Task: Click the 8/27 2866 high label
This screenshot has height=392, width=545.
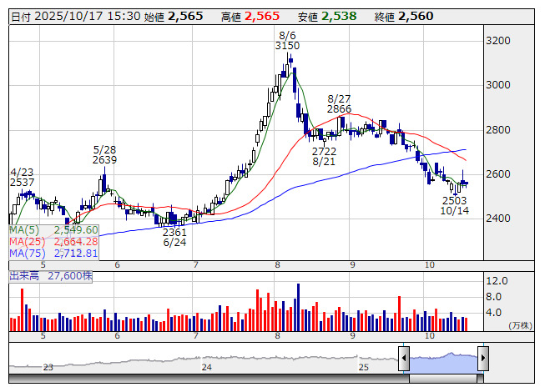Action: (x=339, y=103)
